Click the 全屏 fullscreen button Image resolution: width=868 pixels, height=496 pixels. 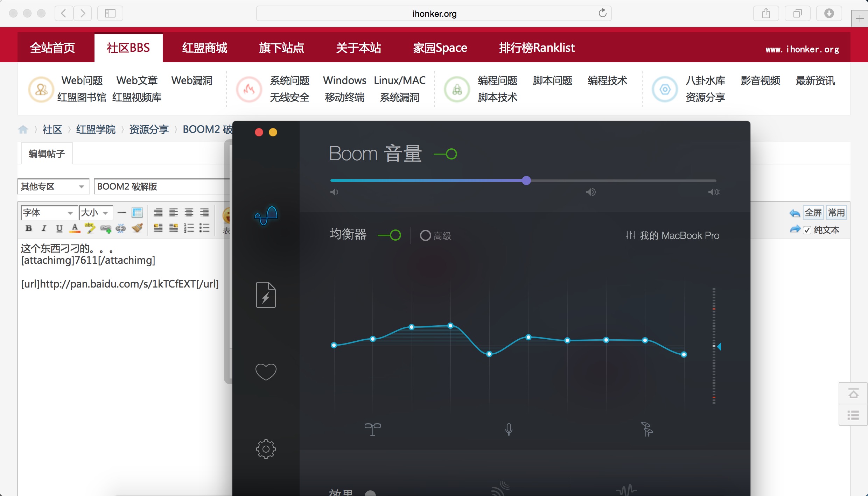pos(813,213)
